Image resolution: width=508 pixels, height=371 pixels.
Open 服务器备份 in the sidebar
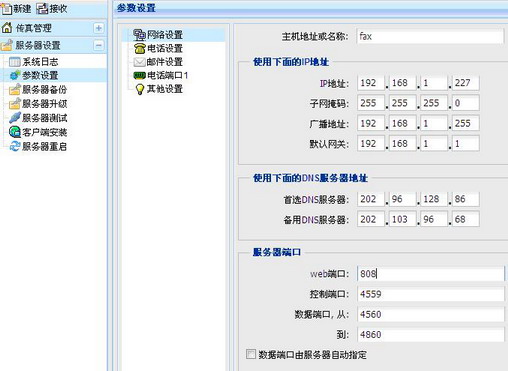click(x=44, y=89)
